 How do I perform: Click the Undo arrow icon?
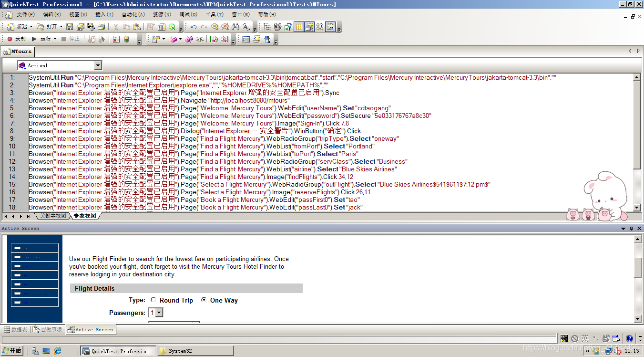pos(194,27)
